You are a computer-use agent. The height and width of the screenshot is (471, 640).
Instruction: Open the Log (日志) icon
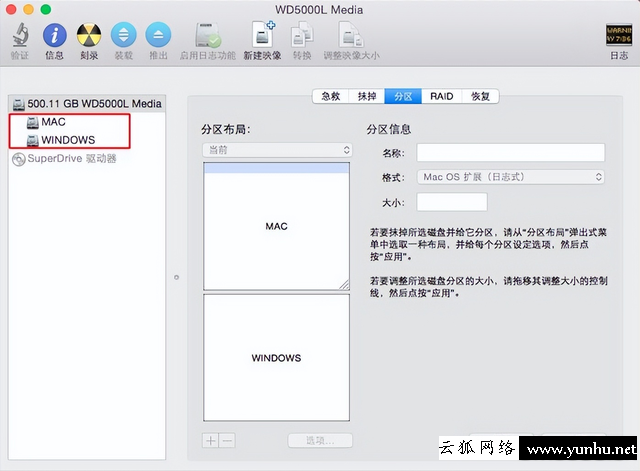coord(619,35)
